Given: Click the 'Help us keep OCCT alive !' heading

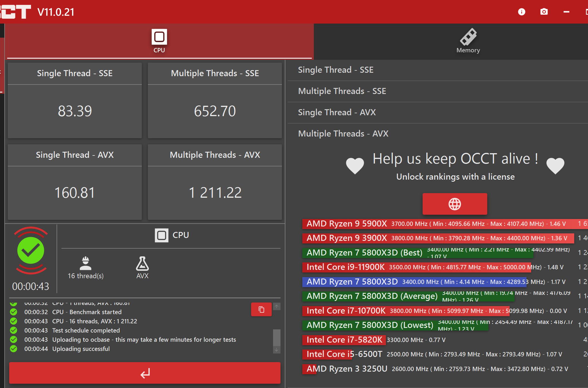Looking at the screenshot, I should point(455,159).
